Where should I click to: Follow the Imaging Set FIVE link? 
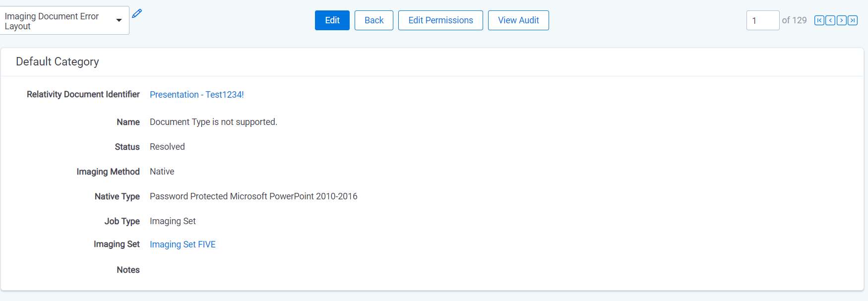point(183,244)
